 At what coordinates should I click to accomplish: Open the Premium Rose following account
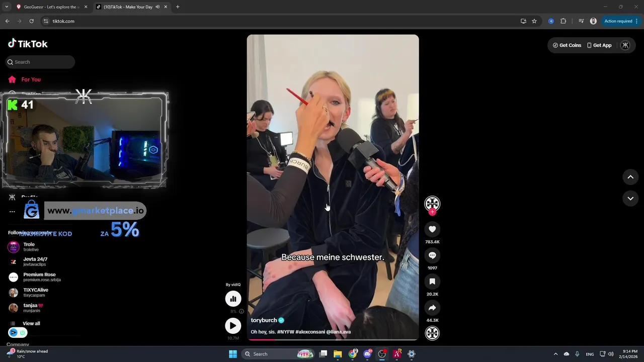35,277
